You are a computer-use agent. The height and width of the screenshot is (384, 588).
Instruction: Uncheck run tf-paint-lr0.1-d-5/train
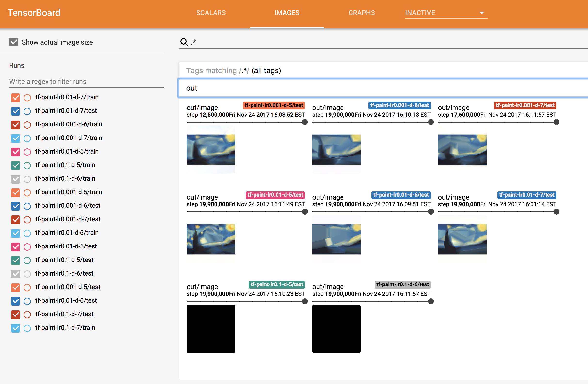click(x=16, y=165)
